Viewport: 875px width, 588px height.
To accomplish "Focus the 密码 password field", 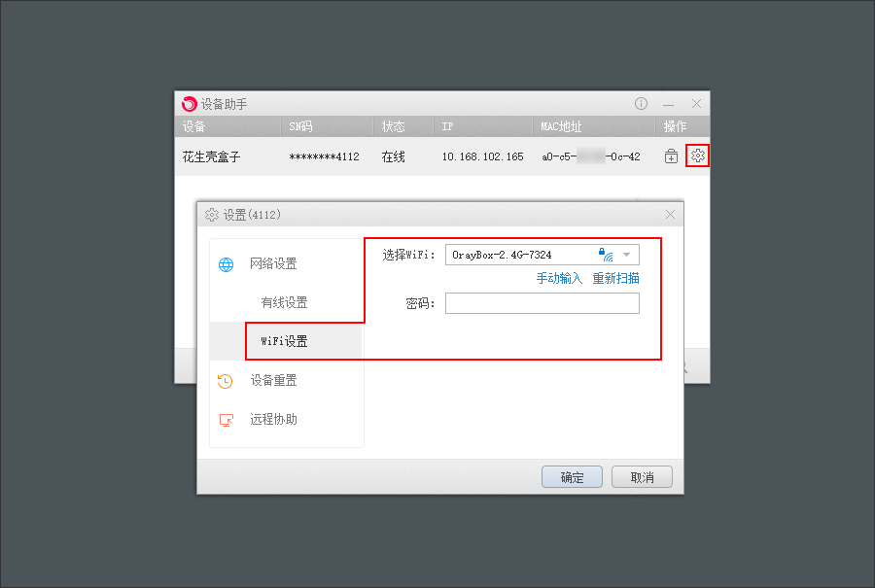I will [x=542, y=303].
